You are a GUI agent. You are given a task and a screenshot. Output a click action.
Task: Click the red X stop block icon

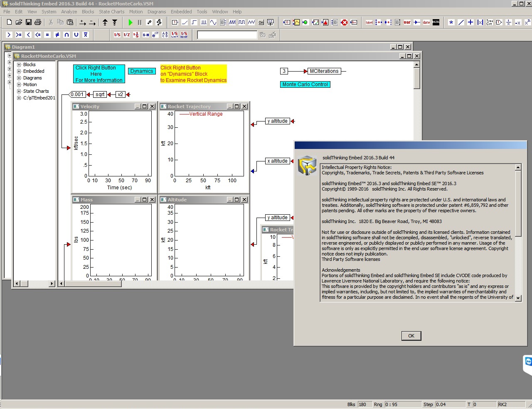[344, 22]
